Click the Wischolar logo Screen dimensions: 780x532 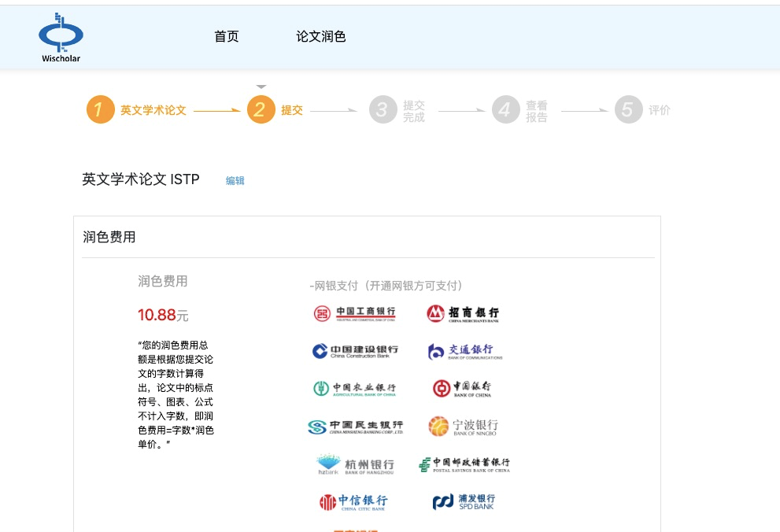(61, 37)
